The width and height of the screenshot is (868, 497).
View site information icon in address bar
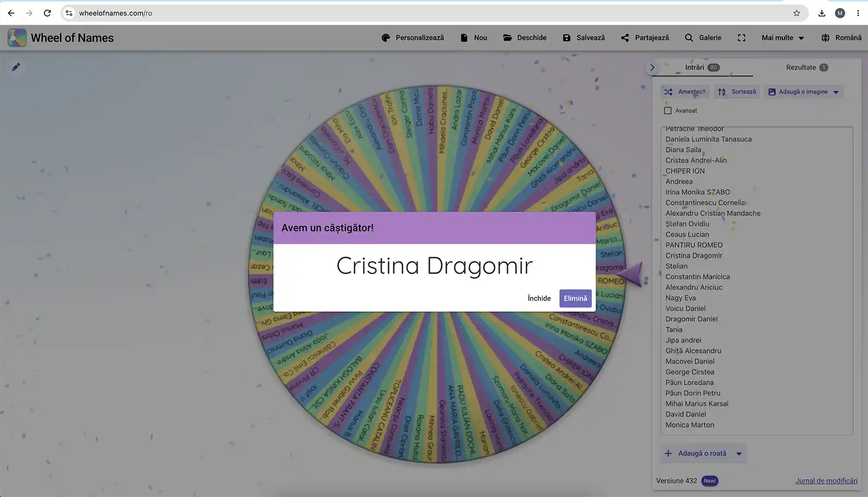(69, 13)
